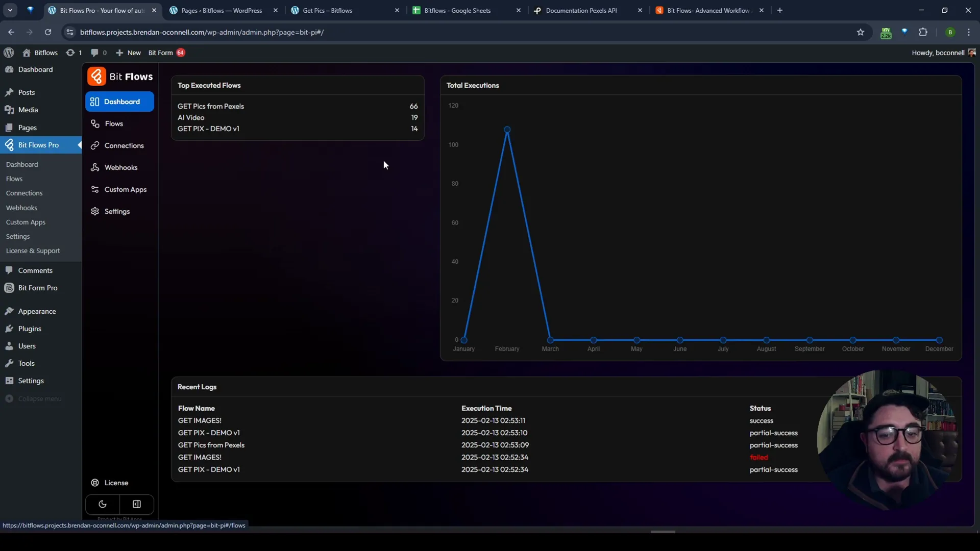
Task: Click AI Video in Top Executed Flows
Action: tap(191, 117)
